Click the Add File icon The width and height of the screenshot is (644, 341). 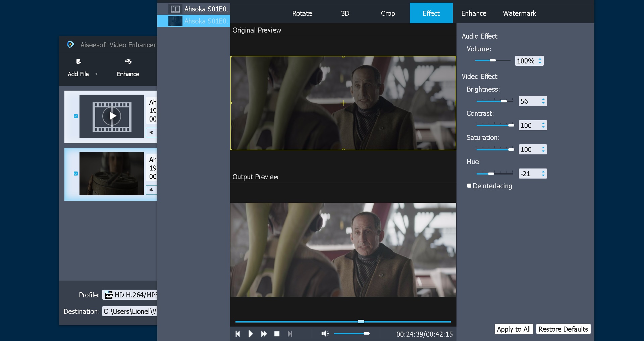(x=78, y=61)
